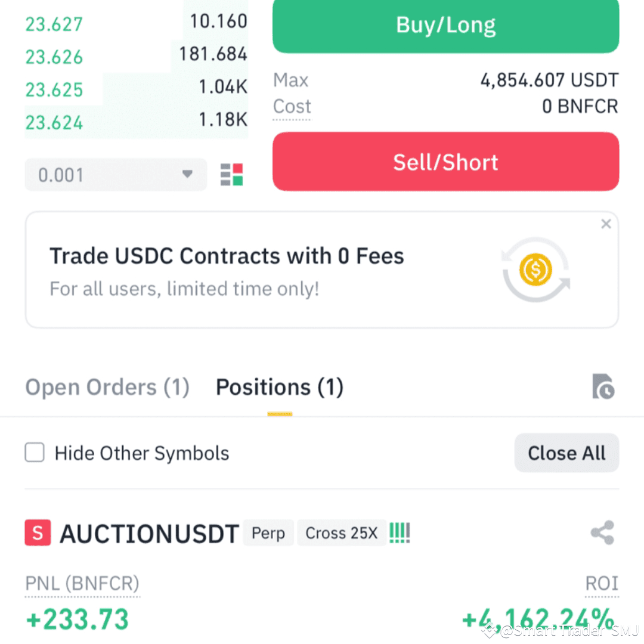
Task: Open the Cross 25X leverage selector
Action: point(341,533)
